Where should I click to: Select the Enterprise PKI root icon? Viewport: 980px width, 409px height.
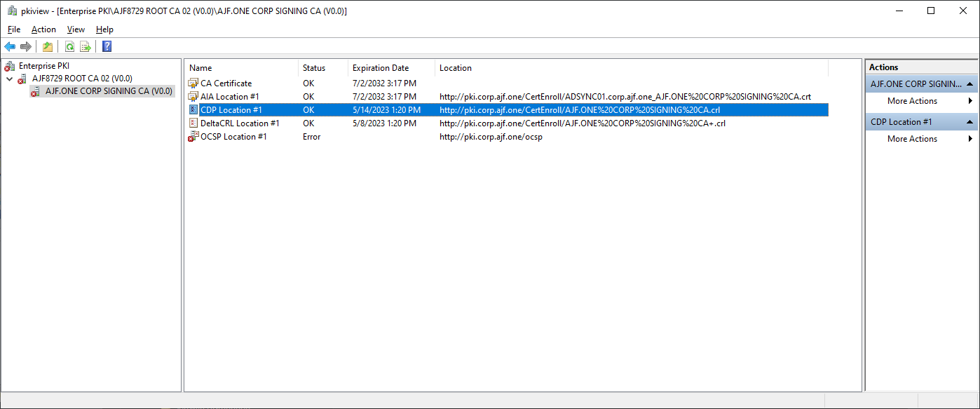pos(8,65)
